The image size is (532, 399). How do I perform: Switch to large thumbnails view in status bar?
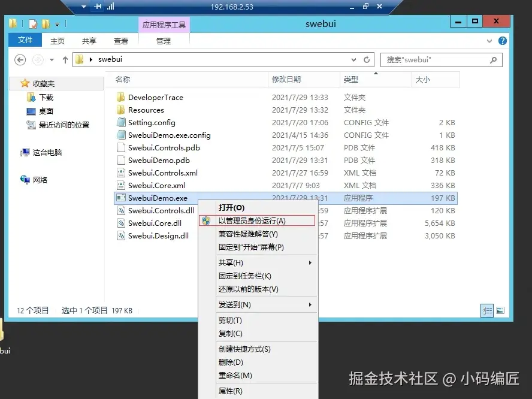(500, 310)
